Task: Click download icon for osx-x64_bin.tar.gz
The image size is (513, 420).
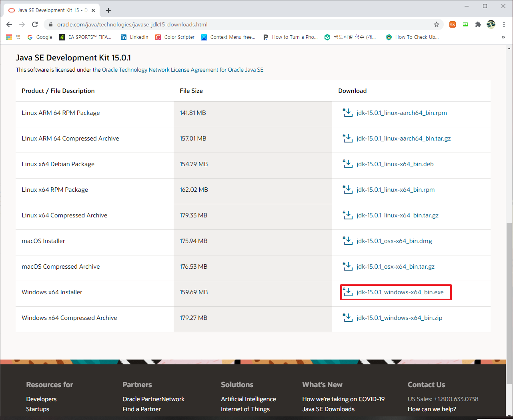Action: click(x=348, y=266)
